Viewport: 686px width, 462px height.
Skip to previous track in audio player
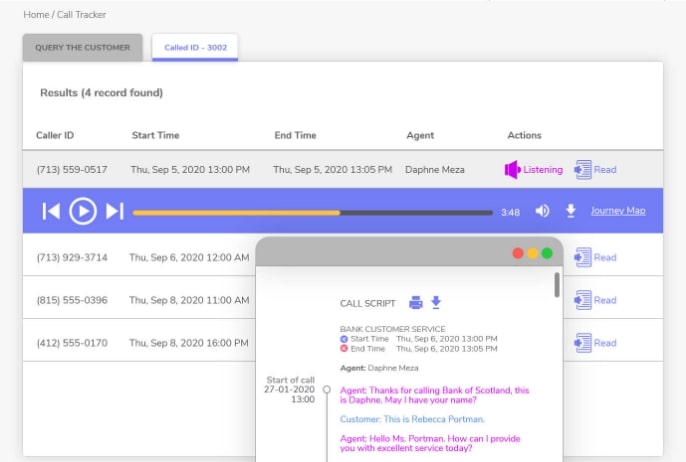[x=51, y=211]
